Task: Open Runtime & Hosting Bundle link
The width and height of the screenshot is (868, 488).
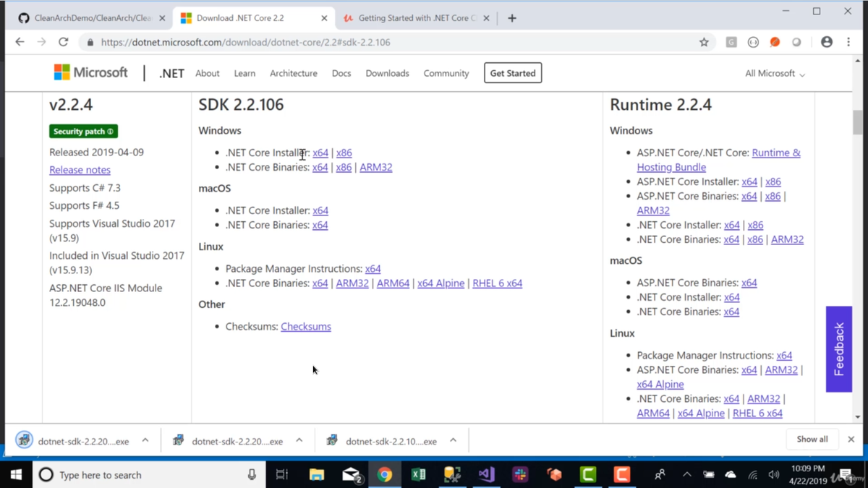Action: (718, 160)
